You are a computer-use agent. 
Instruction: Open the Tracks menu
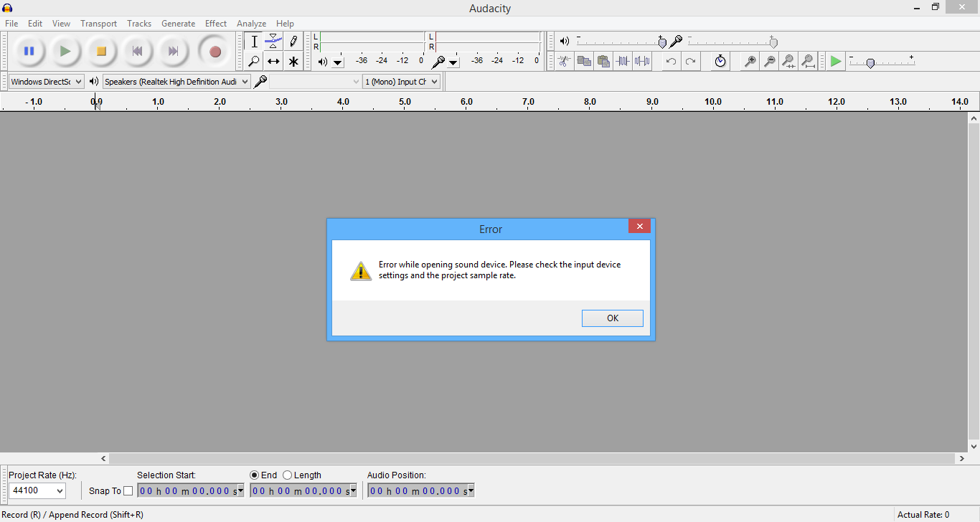tap(139, 24)
